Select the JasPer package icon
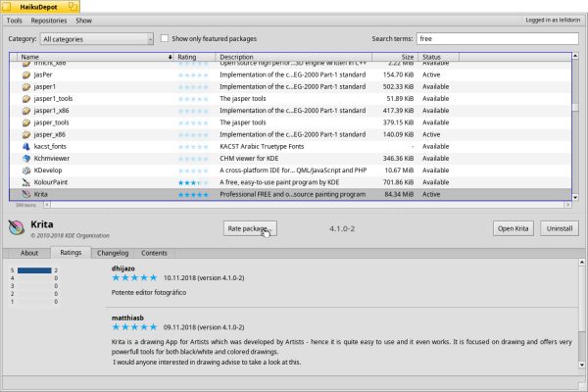The width and height of the screenshot is (588, 392). [26, 74]
